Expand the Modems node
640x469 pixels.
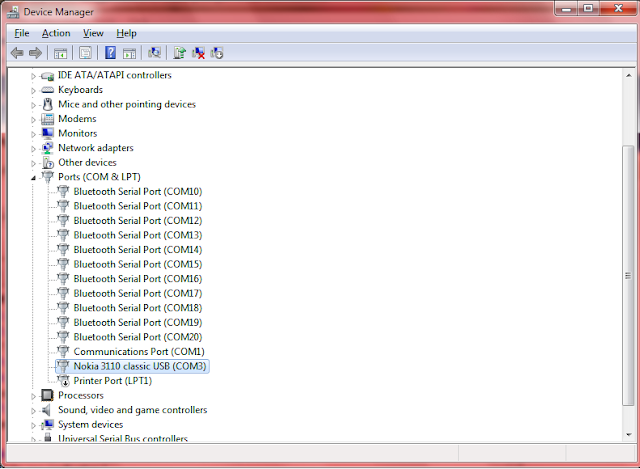pyautogui.click(x=33, y=120)
